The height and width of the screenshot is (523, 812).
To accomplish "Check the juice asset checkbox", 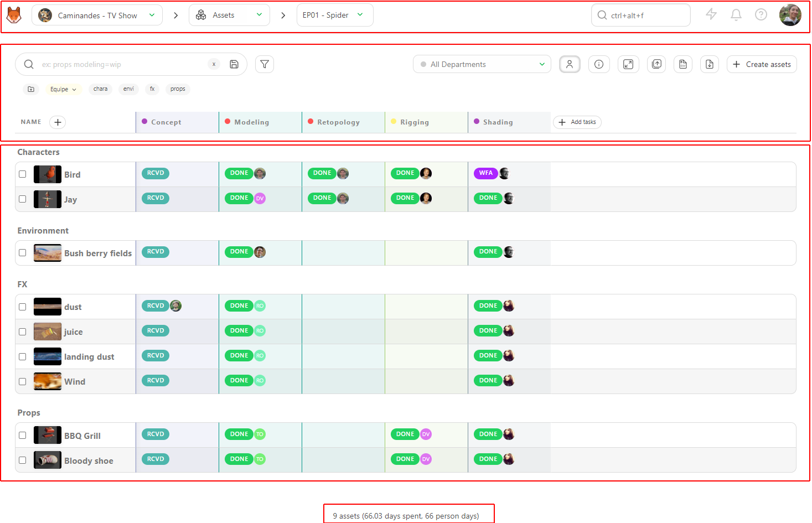I will [x=23, y=332].
